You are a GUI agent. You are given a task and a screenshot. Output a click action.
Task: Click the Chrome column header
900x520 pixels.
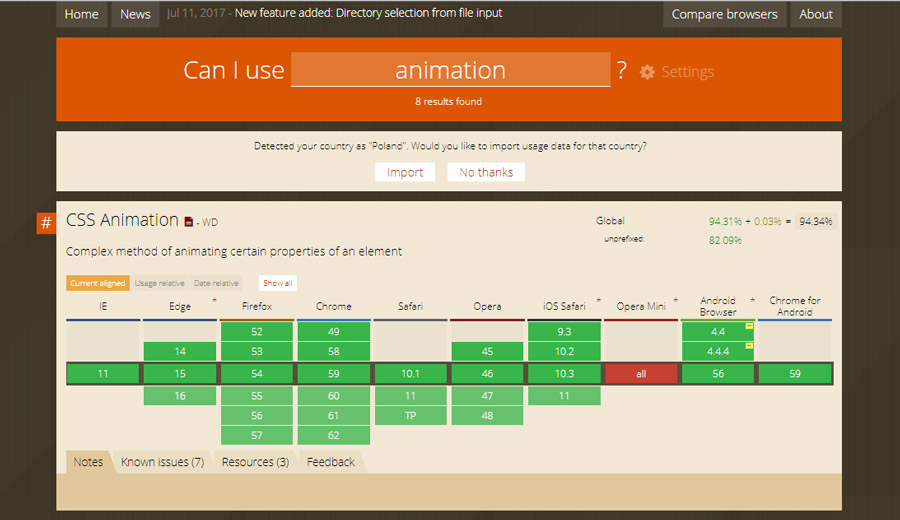pos(333,306)
